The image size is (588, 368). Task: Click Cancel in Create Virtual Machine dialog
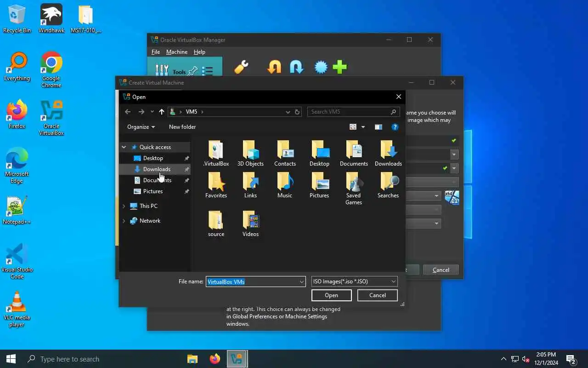[441, 270]
